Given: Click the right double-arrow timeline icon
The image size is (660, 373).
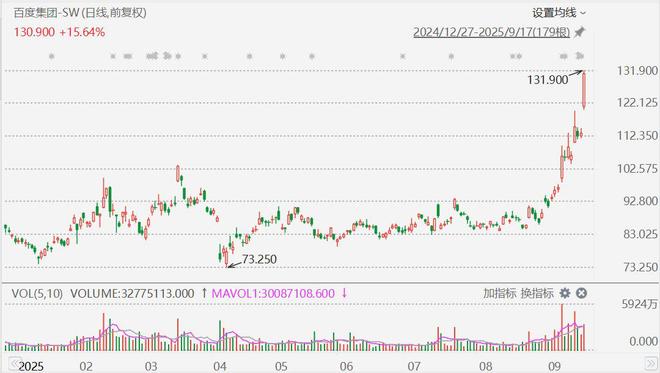Looking at the screenshot, I should tap(651, 363).
